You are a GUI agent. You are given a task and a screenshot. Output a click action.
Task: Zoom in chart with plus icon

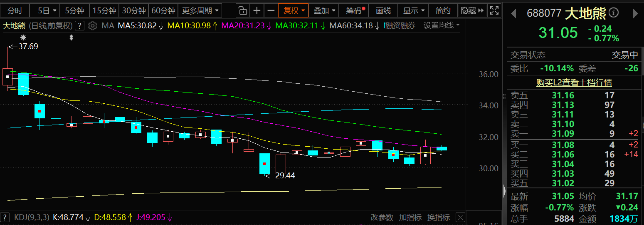coord(257,10)
